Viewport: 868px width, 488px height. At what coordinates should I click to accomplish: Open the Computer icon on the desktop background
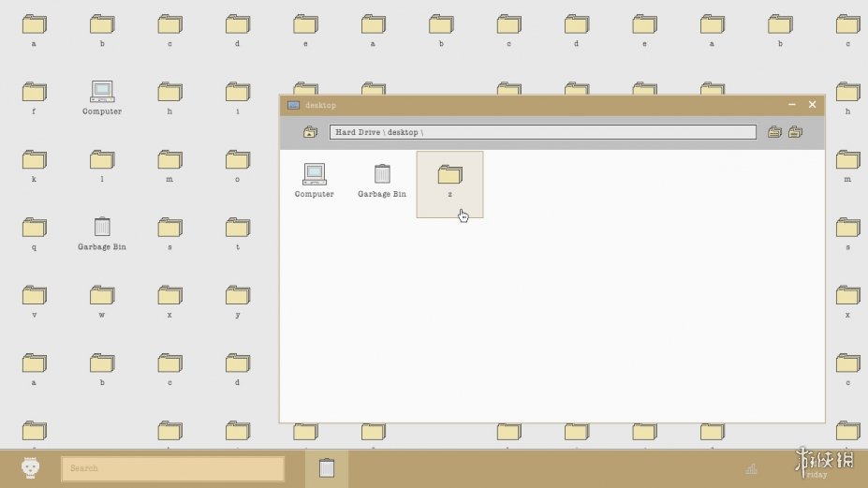[102, 93]
